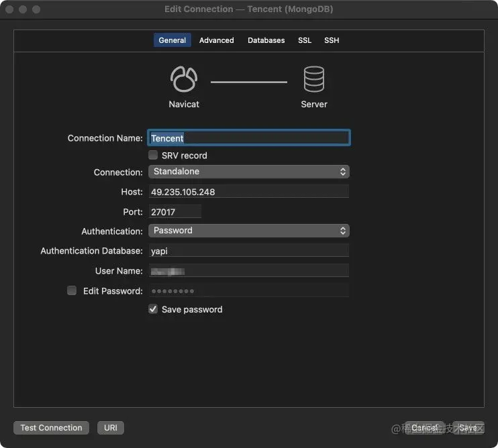Screen dimensions: 498x448
Task: Open the Connection type dropdown showing Standalone
Action: [249, 172]
